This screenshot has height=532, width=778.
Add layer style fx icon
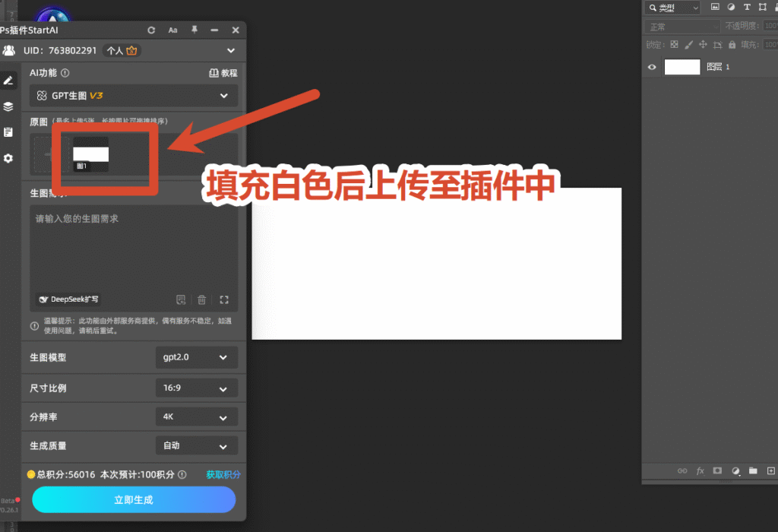pos(700,471)
